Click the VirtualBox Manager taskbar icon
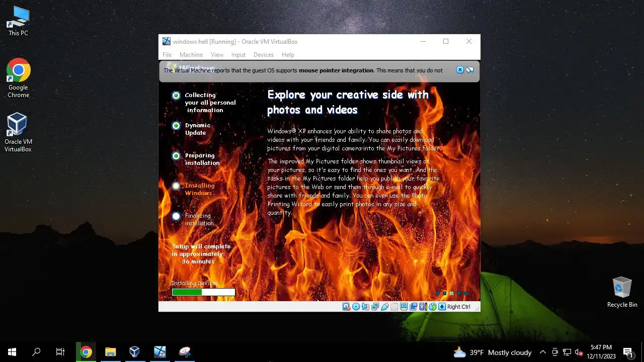 point(134,352)
